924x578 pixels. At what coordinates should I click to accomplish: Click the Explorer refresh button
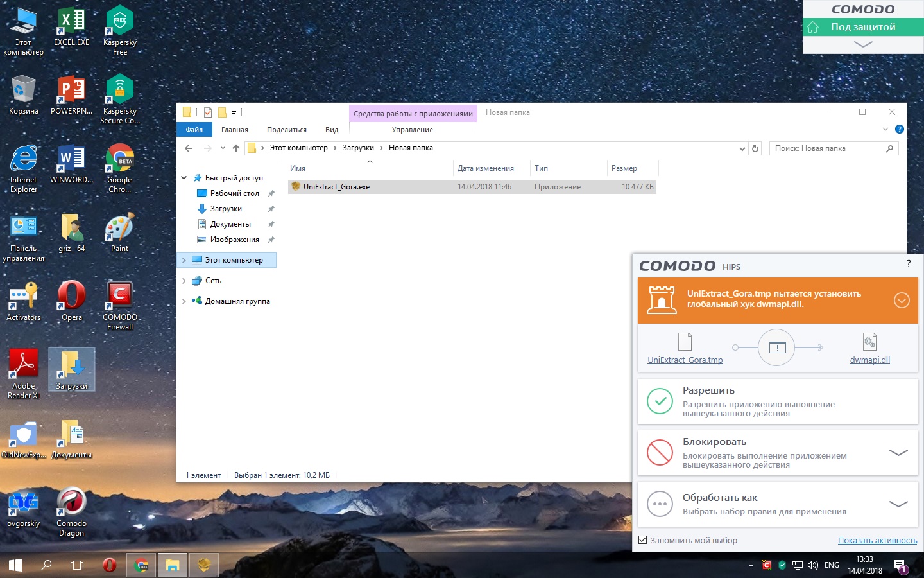(x=755, y=148)
